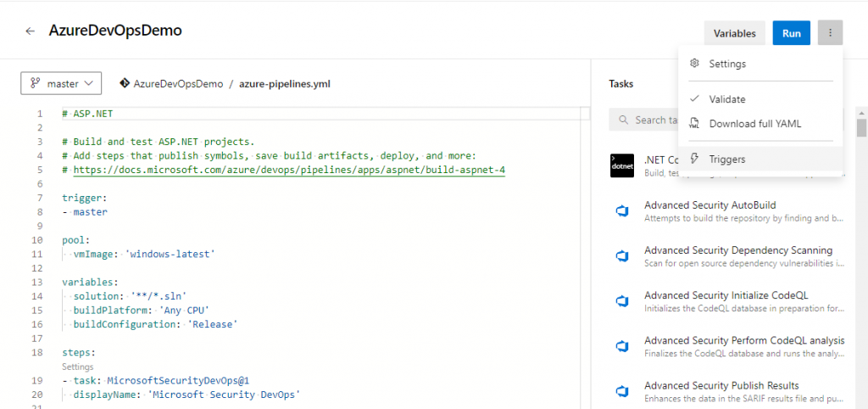
Task: Click the Advanced Security Dependency Scanning icon
Action: coord(622,256)
